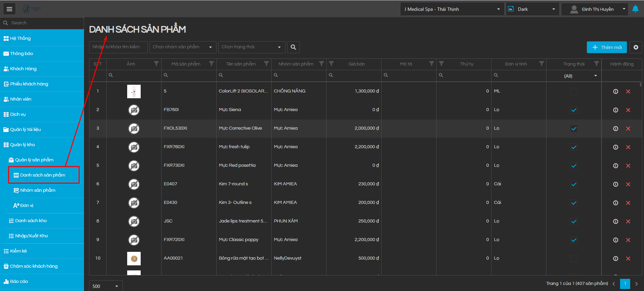This screenshot has height=291, width=644.
Task: Toggle status checkbox for ColorLift 2 BIOSOLAR
Action: (573, 91)
